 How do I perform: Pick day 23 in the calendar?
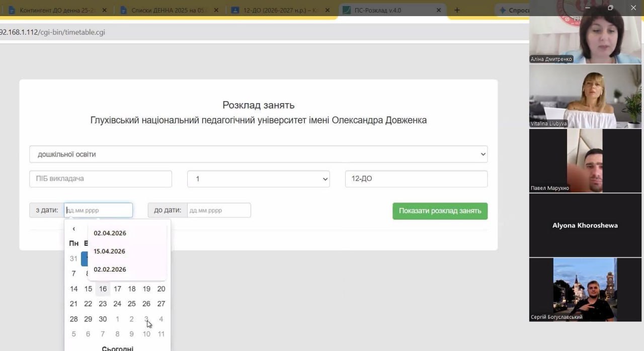[103, 304]
